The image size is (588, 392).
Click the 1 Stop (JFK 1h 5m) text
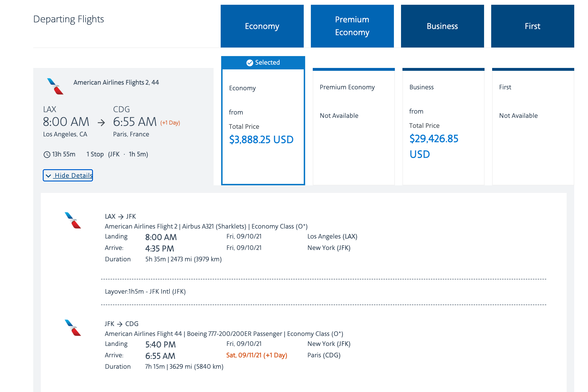(x=117, y=154)
